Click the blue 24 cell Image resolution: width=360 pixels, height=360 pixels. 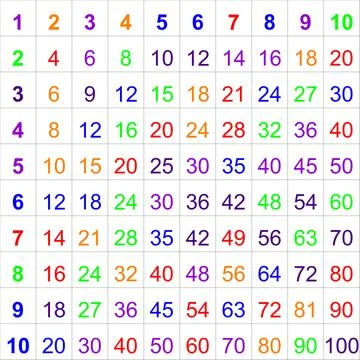pyautogui.click(x=270, y=94)
